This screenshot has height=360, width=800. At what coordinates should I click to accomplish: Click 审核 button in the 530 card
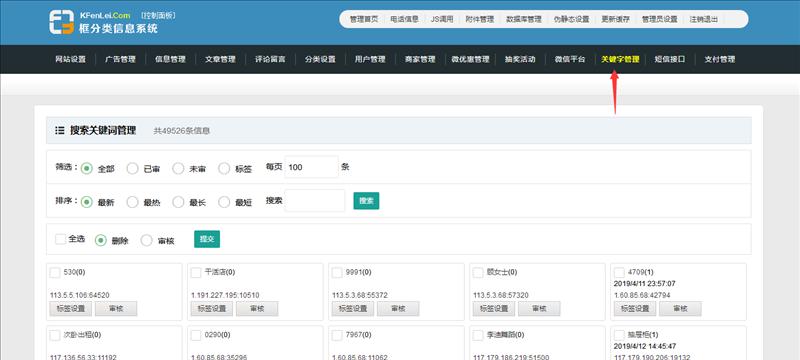point(116,308)
